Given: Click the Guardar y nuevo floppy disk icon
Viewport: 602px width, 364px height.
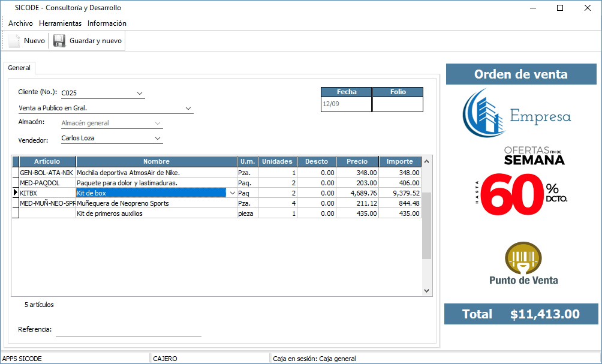Looking at the screenshot, I should coord(59,41).
